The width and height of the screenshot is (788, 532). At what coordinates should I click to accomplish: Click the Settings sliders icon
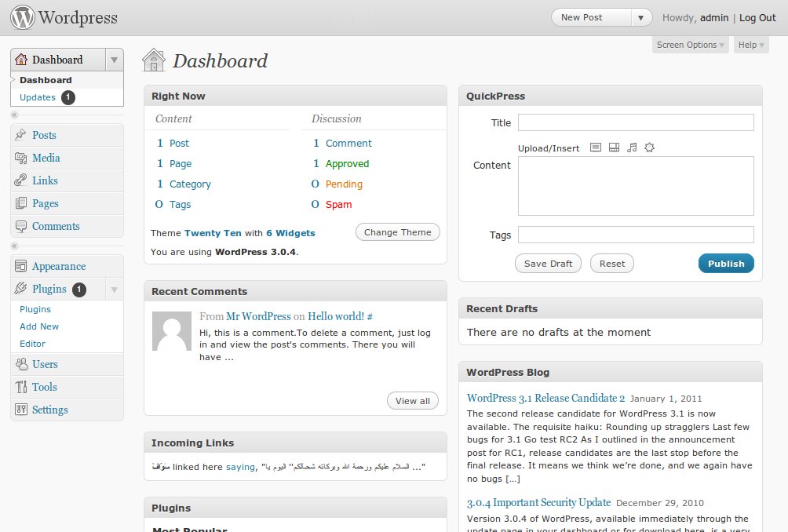pos(20,410)
